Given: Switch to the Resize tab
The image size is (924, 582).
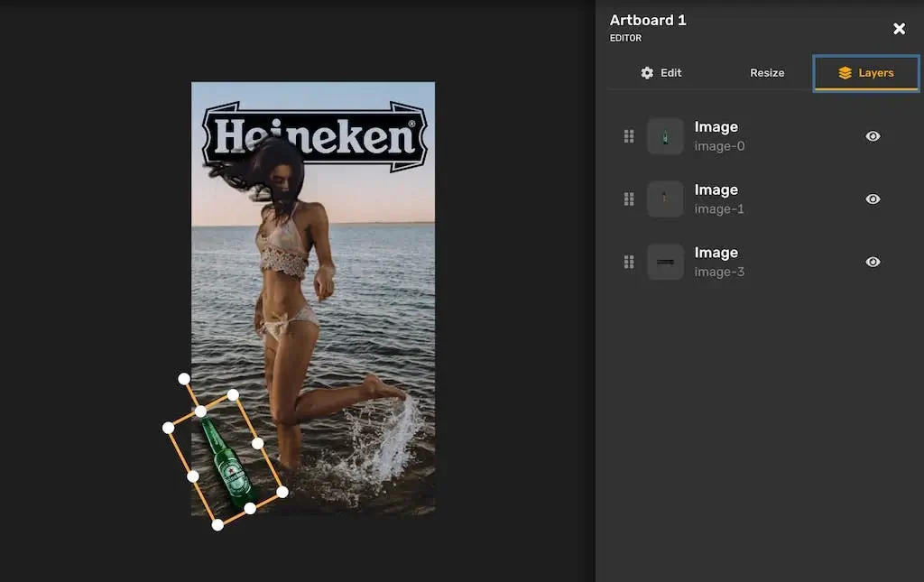Looking at the screenshot, I should 767,73.
